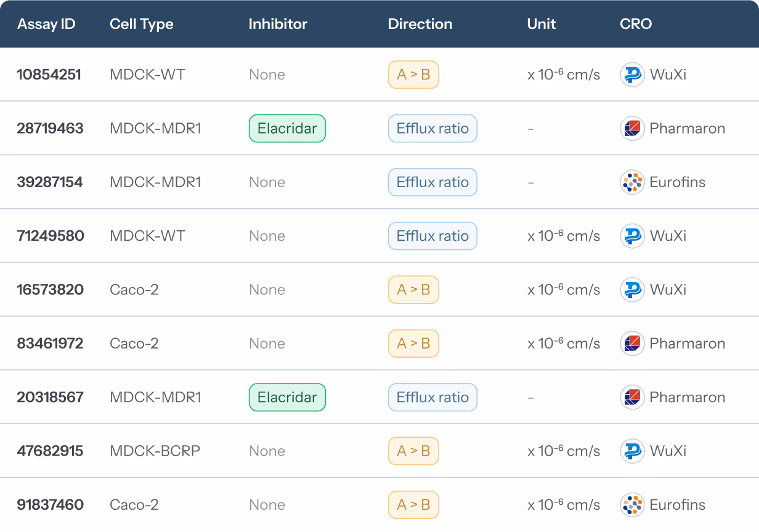Toggle the Elacridar badge in row 28719463
Screen dimensions: 759x532
pos(287,128)
